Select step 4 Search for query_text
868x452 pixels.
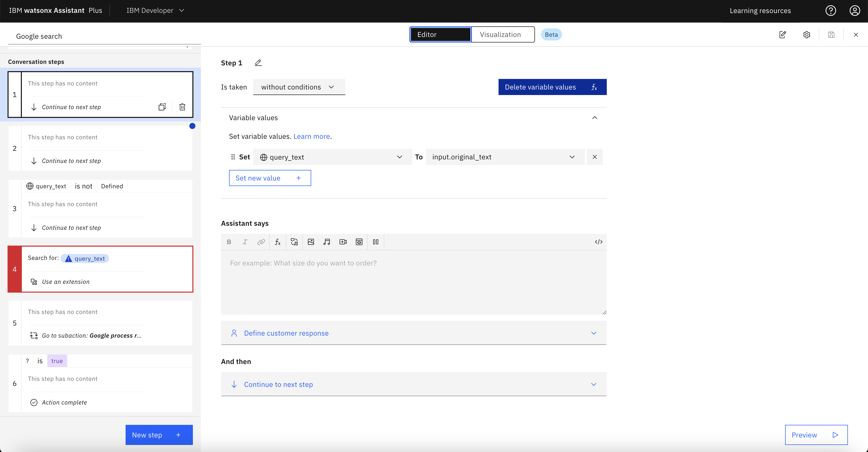click(100, 269)
